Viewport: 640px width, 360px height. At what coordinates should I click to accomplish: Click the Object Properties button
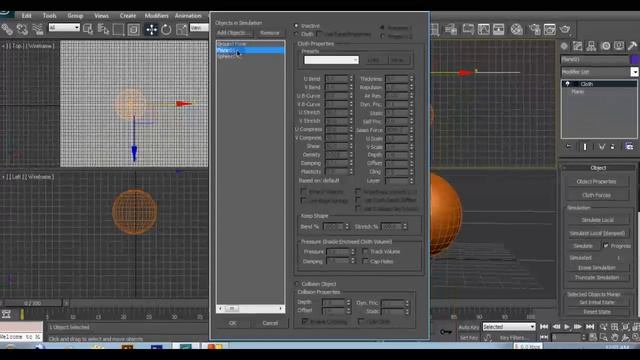pos(597,181)
